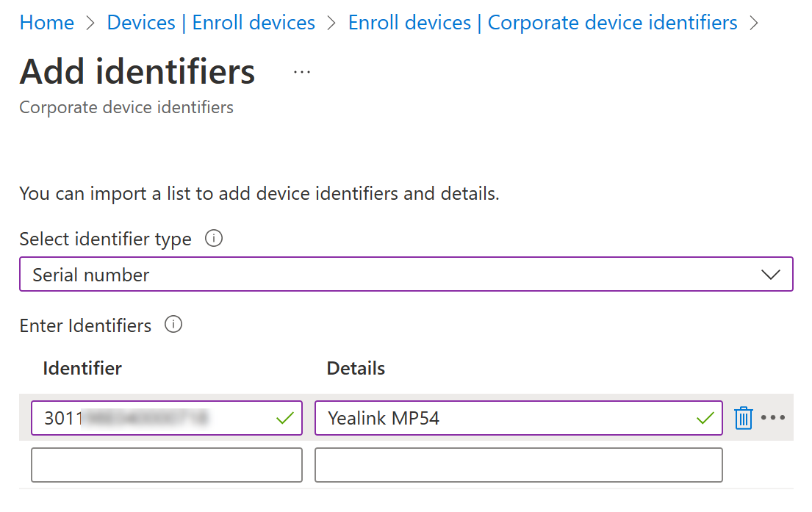This screenshot has width=812, height=512.
Task: Navigate to Home via the breadcrumb
Action: [46, 23]
